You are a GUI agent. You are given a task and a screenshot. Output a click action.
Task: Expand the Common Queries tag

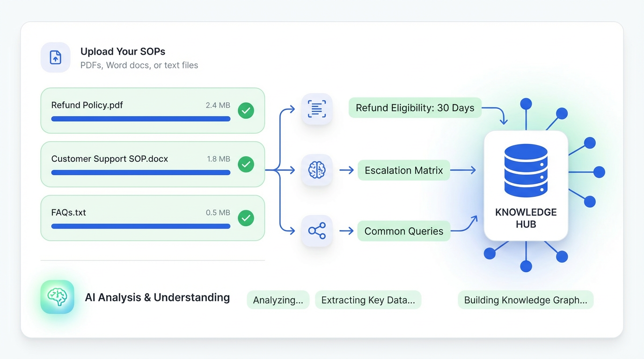pyautogui.click(x=403, y=230)
